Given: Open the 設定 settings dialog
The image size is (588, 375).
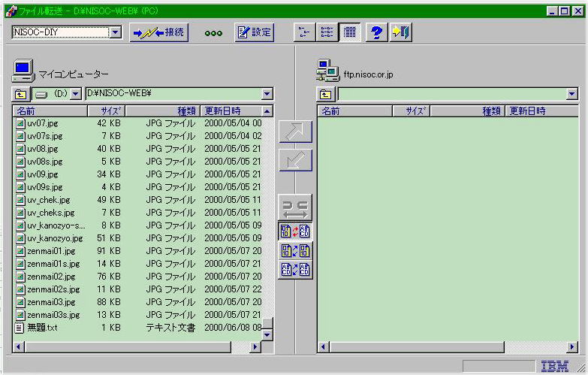Looking at the screenshot, I should coord(254,32).
